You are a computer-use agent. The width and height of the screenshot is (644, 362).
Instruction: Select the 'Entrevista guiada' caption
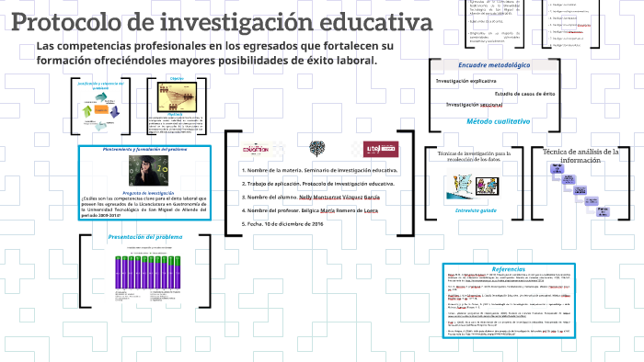pyautogui.click(x=476, y=210)
